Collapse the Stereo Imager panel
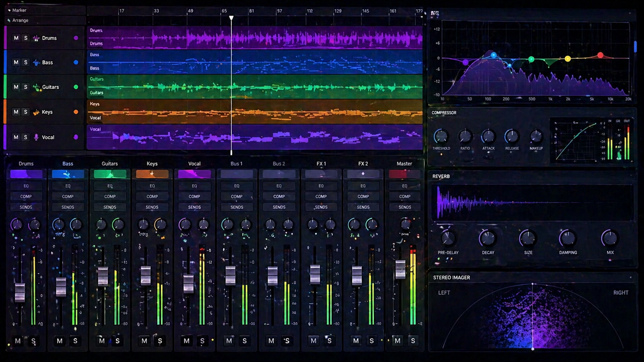The width and height of the screenshot is (644, 362). pyautogui.click(x=630, y=277)
